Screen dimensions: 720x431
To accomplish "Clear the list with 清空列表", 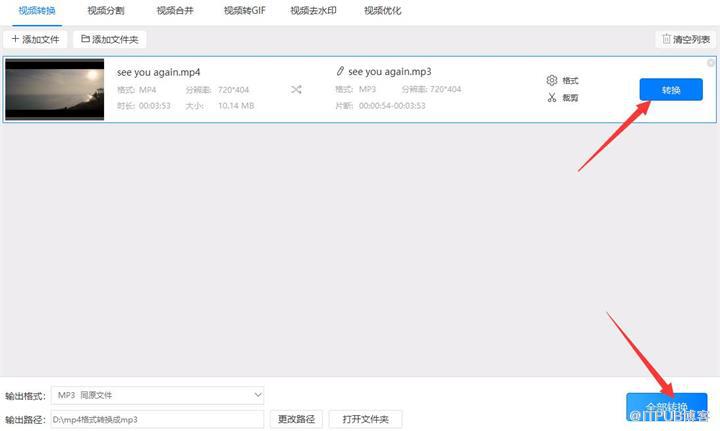I will (686, 39).
